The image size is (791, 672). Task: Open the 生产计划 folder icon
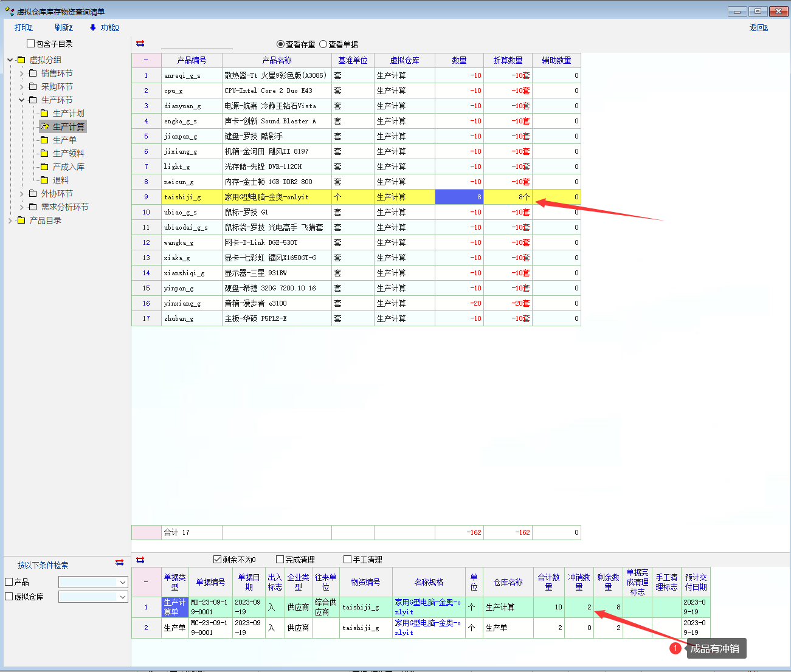[x=44, y=113]
